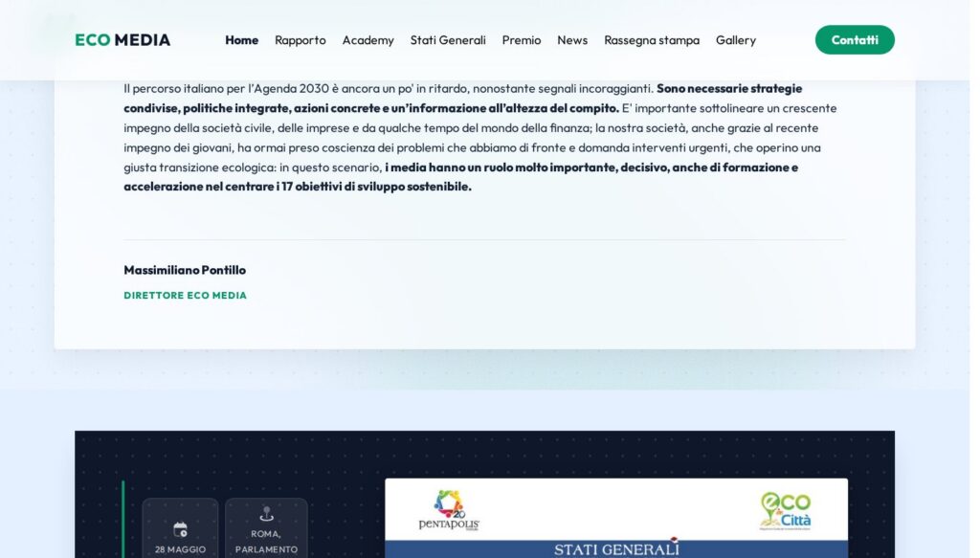This screenshot has height=558, width=980.
Task: Click the DIRETTORE ECO MEDIA label
Action: click(x=185, y=295)
